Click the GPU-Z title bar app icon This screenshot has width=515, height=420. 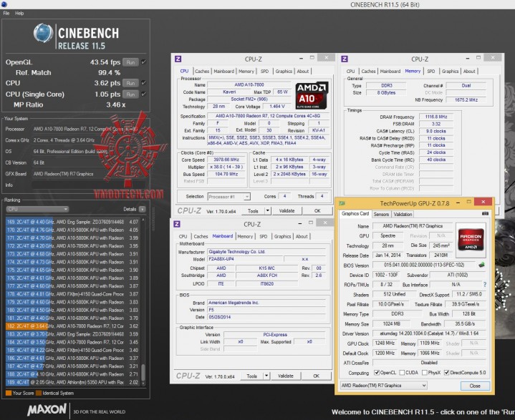[x=342, y=203]
